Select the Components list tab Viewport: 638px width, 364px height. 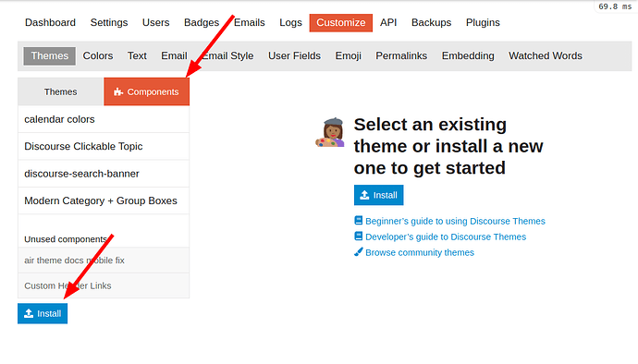click(x=146, y=91)
